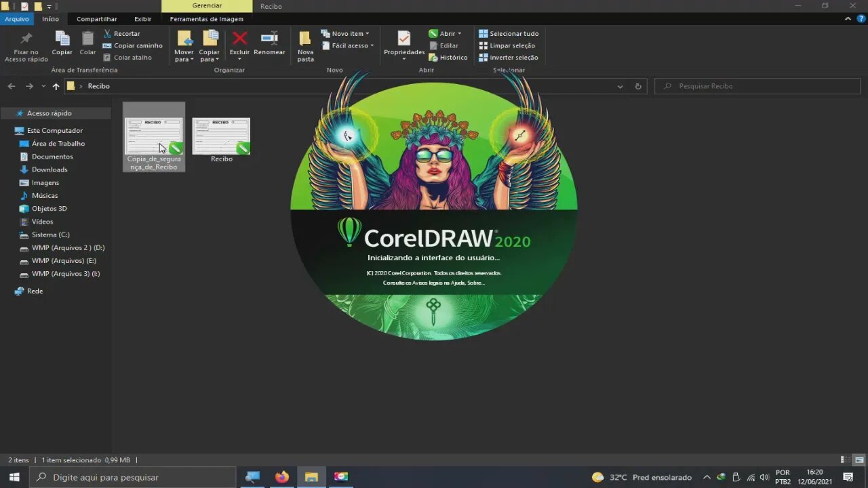Viewport: 868px width, 488px height.
Task: Switch to details view icon in status bar
Action: (x=844, y=460)
